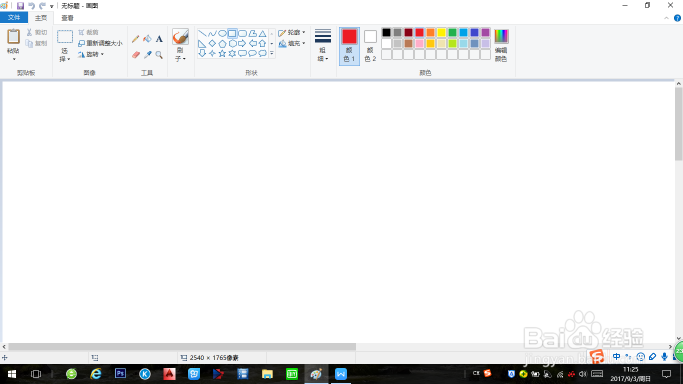Screen dimensions: 683x384
Task: Choose the Five-point star shape
Action: point(222,54)
